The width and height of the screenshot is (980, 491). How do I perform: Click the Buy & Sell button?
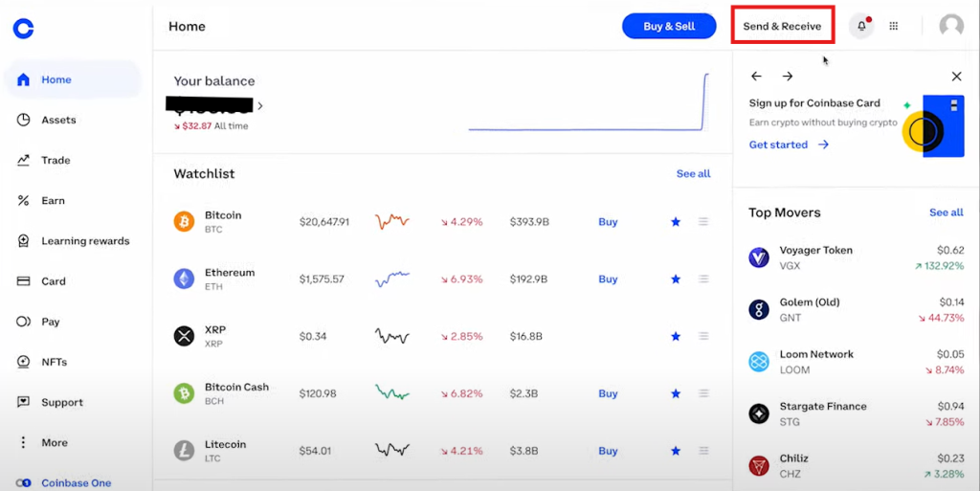(x=669, y=26)
